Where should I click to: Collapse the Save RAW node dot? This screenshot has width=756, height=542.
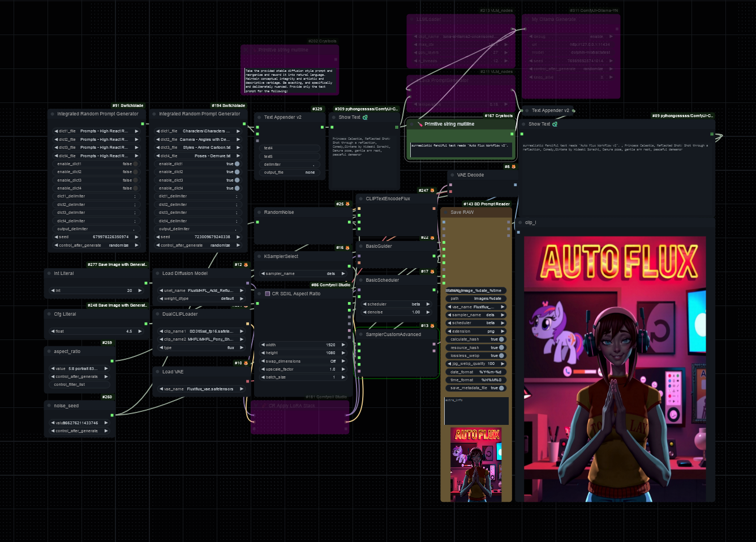(x=446, y=212)
